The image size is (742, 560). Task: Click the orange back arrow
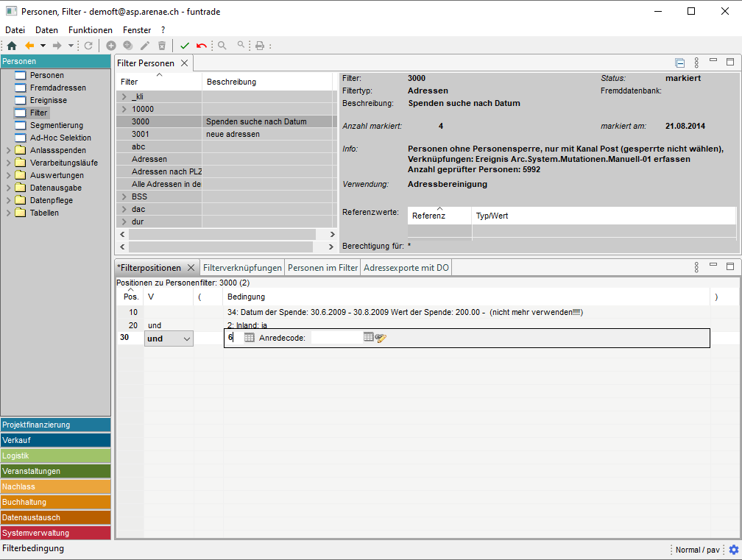click(x=29, y=46)
